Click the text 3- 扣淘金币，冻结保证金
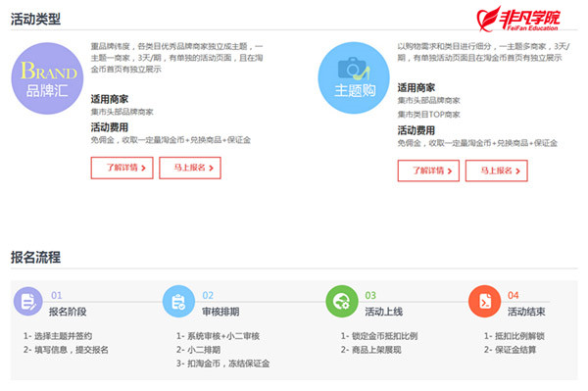 [x=223, y=364]
